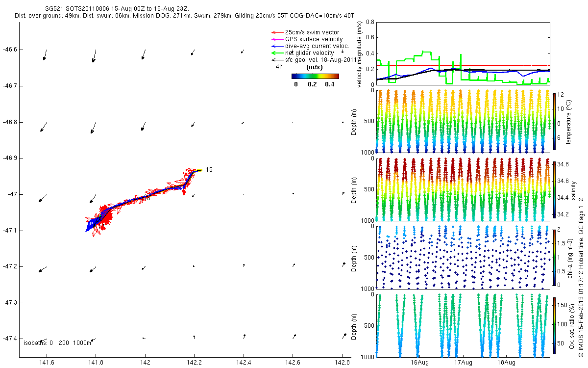Click the red arrow for swim vector legend
The image size is (588, 368).
pyautogui.click(x=277, y=32)
